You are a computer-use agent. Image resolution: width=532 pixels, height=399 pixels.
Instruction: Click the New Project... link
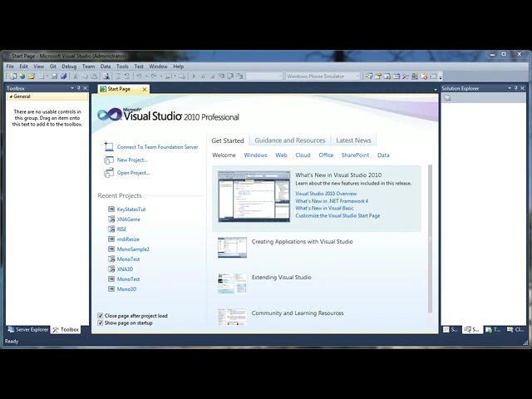pyautogui.click(x=132, y=160)
